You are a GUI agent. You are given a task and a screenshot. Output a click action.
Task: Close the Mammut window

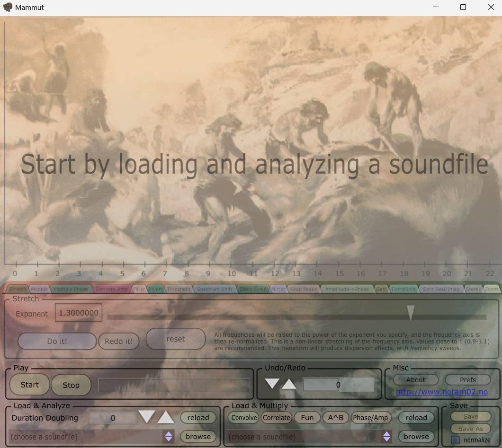(491, 7)
